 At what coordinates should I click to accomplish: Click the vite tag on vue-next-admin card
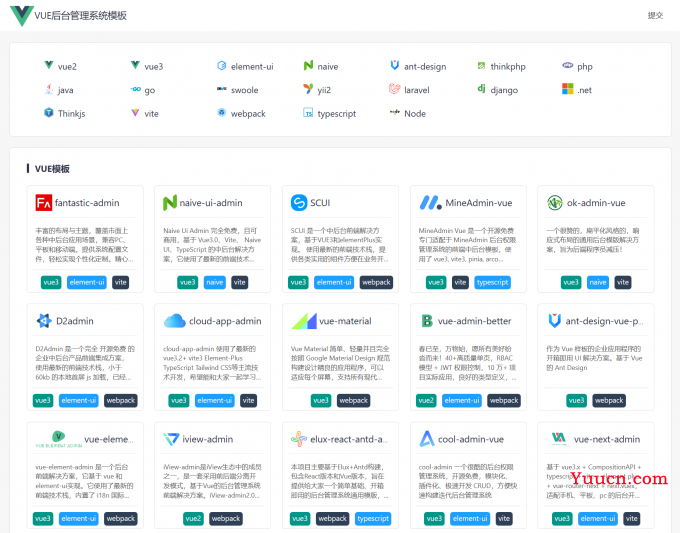click(631, 519)
